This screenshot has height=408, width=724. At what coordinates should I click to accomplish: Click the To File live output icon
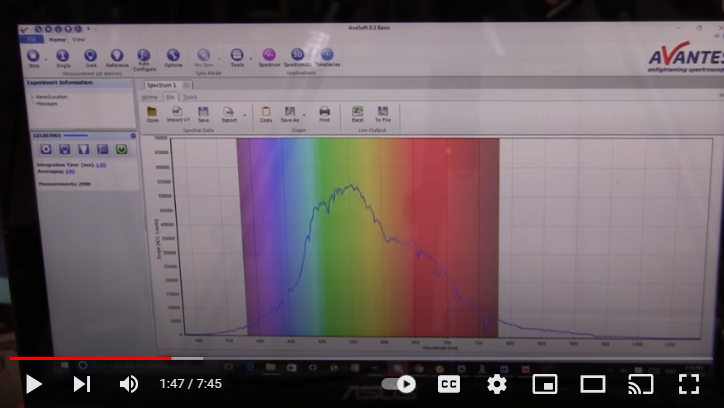tap(383, 111)
